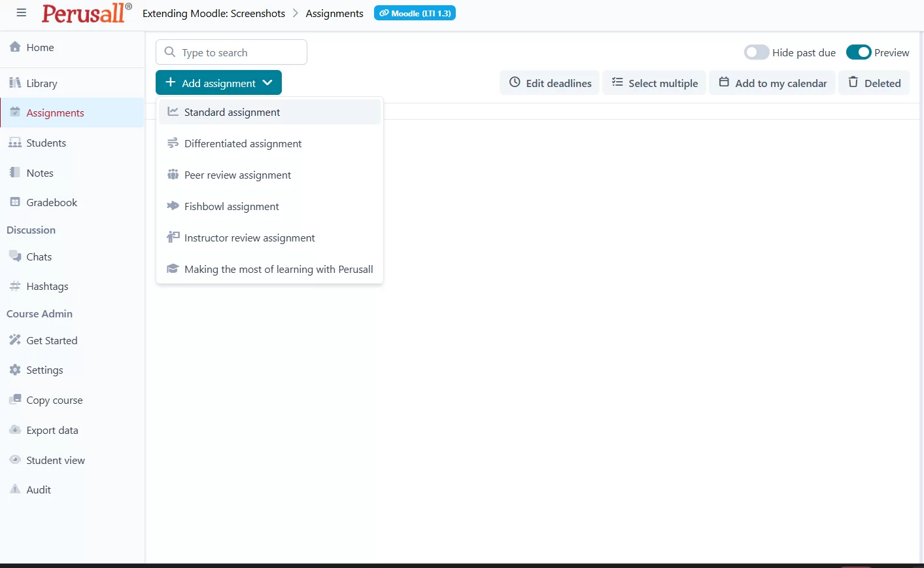
Task: Open the Audit page
Action: [x=38, y=490]
